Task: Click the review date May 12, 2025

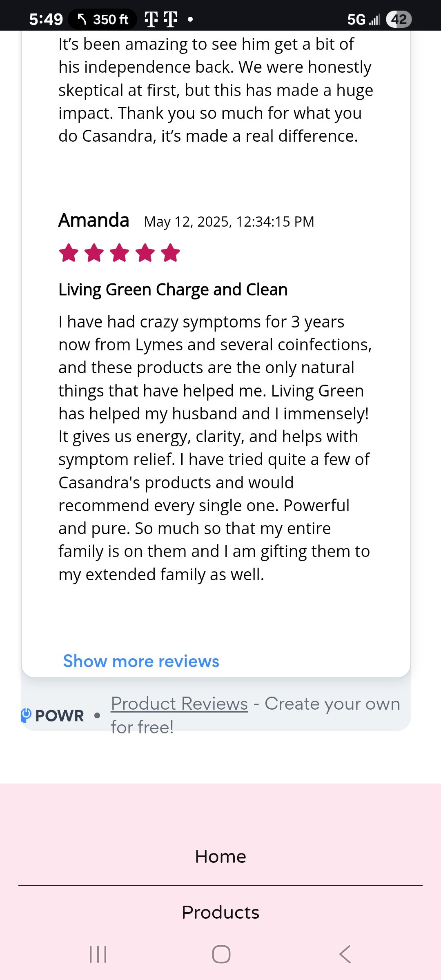Action: coord(229,222)
